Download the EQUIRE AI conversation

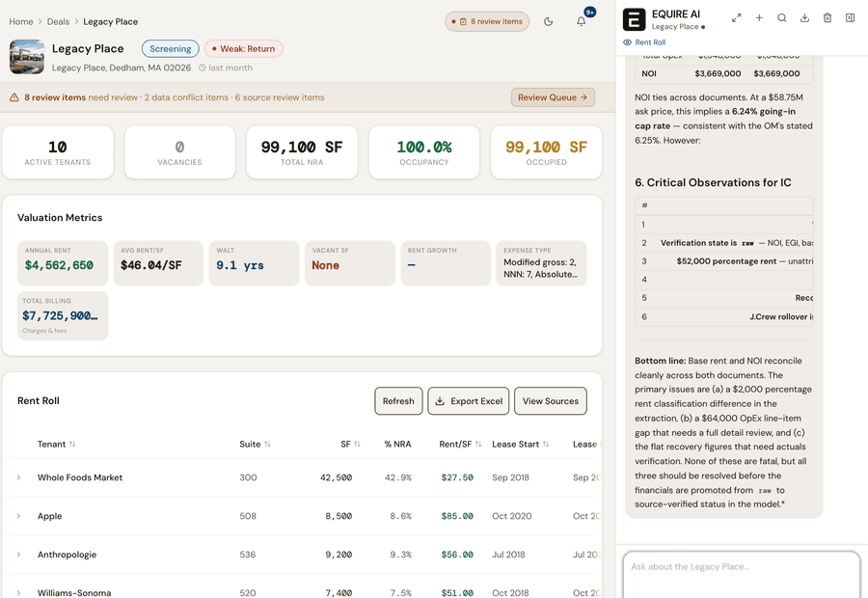click(x=804, y=17)
